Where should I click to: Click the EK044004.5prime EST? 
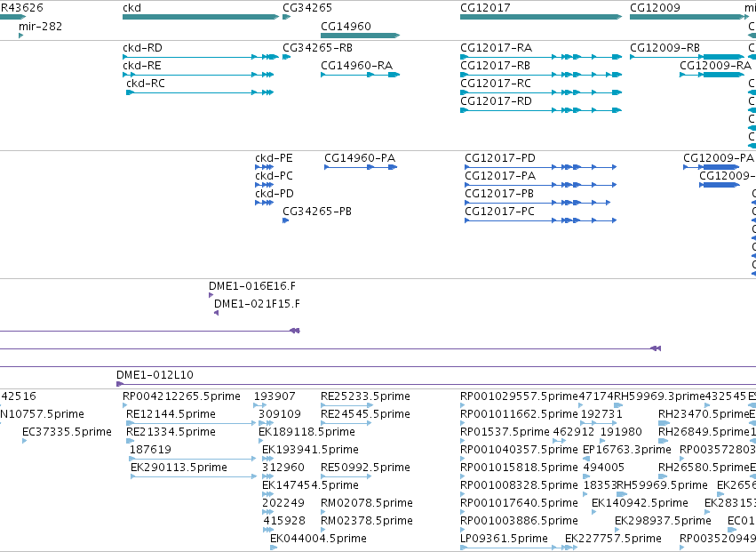pyautogui.click(x=274, y=548)
